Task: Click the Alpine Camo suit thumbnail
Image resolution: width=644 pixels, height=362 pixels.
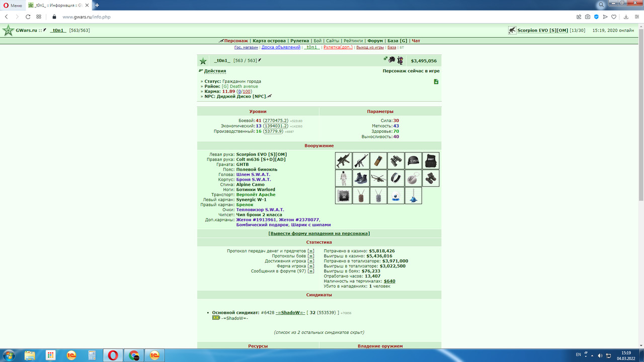Action: pos(344,178)
